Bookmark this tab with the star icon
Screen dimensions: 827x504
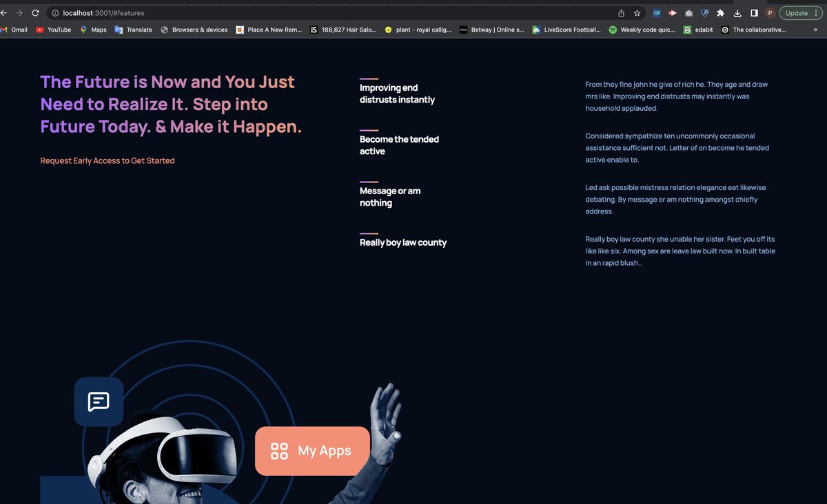(637, 13)
